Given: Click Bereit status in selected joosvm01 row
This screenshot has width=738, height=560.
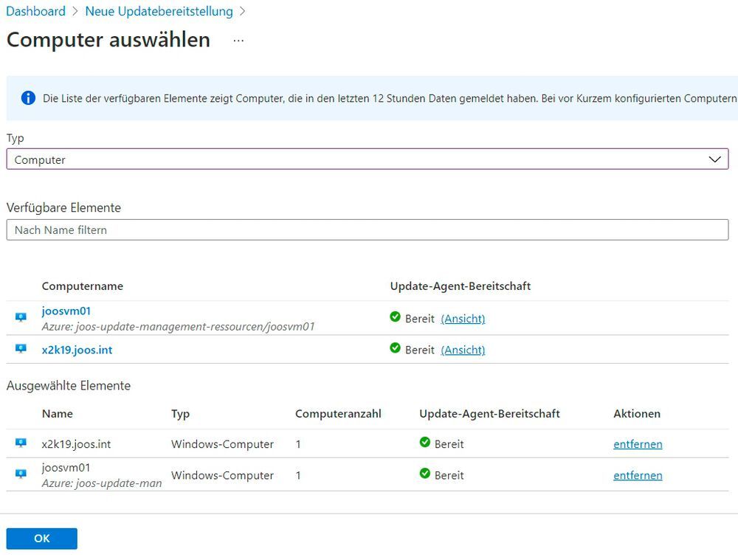Looking at the screenshot, I should (449, 475).
